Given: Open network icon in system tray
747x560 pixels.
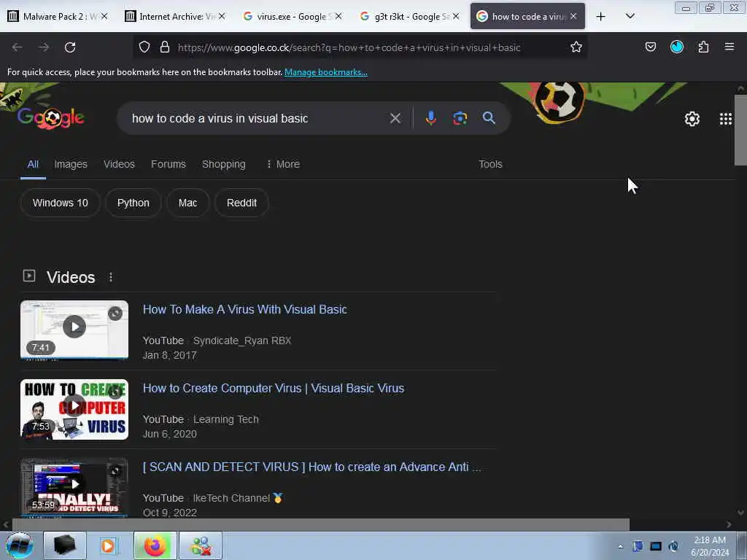Looking at the screenshot, I should pos(656,546).
